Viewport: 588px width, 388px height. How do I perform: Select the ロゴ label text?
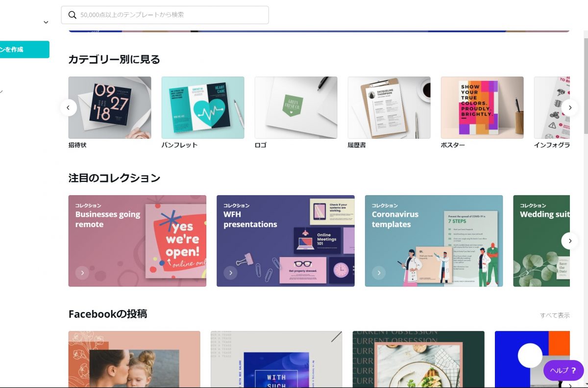click(261, 145)
